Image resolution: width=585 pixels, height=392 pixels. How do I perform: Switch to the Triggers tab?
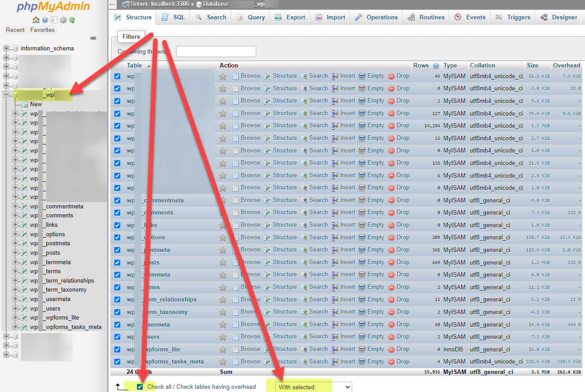[512, 17]
